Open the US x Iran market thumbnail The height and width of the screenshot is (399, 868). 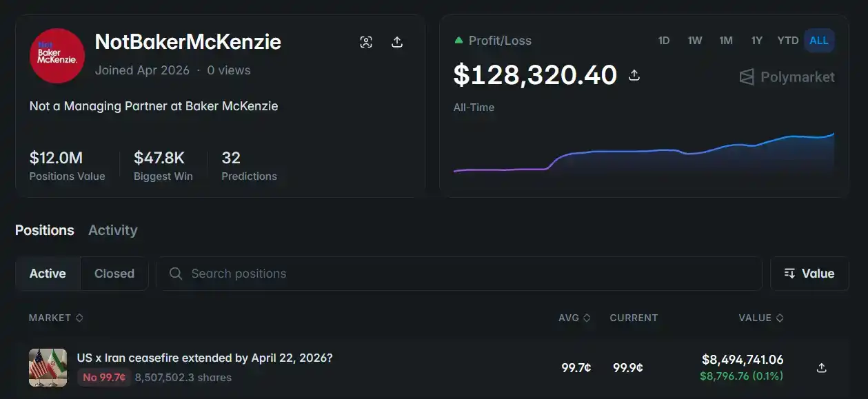click(48, 367)
